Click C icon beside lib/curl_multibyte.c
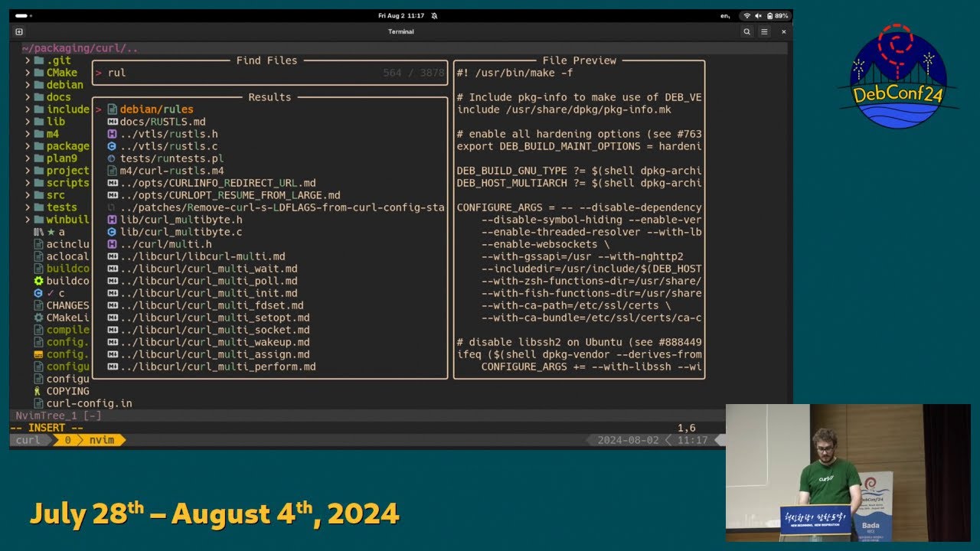This screenshot has width=980, height=551. click(x=112, y=232)
